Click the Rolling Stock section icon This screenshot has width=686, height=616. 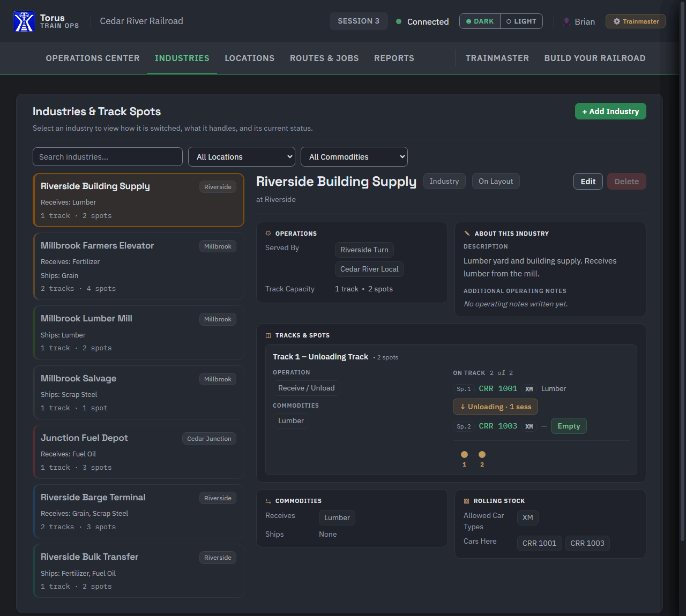(467, 501)
